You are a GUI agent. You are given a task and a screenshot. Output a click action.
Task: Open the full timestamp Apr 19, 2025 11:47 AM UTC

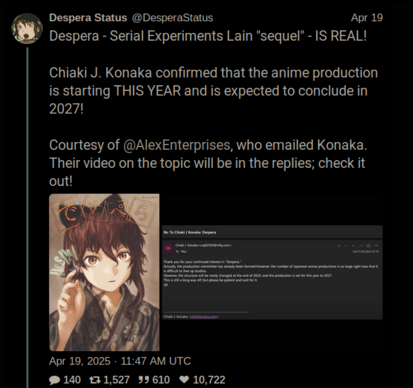[120, 361]
